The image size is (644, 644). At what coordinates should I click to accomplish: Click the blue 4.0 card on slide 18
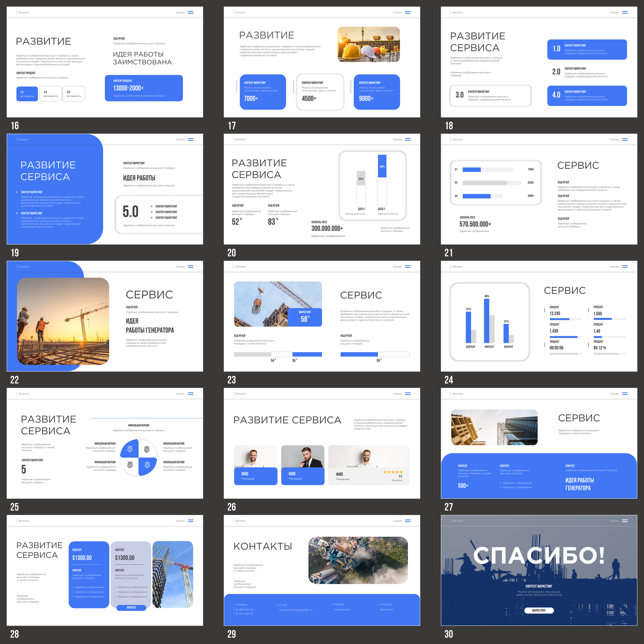[x=587, y=96]
